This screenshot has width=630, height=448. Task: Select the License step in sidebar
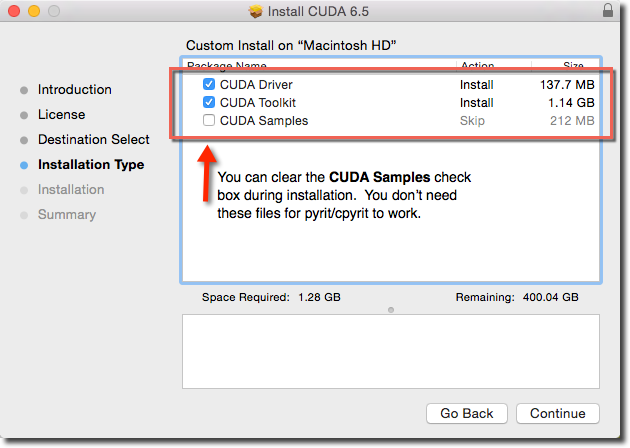[61, 115]
